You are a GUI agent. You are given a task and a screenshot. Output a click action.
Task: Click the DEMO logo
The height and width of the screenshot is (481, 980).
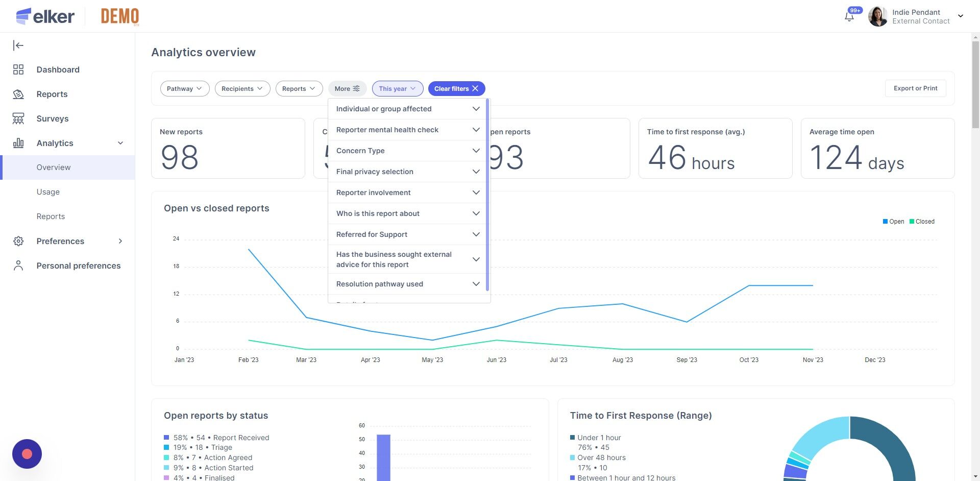coord(120,16)
